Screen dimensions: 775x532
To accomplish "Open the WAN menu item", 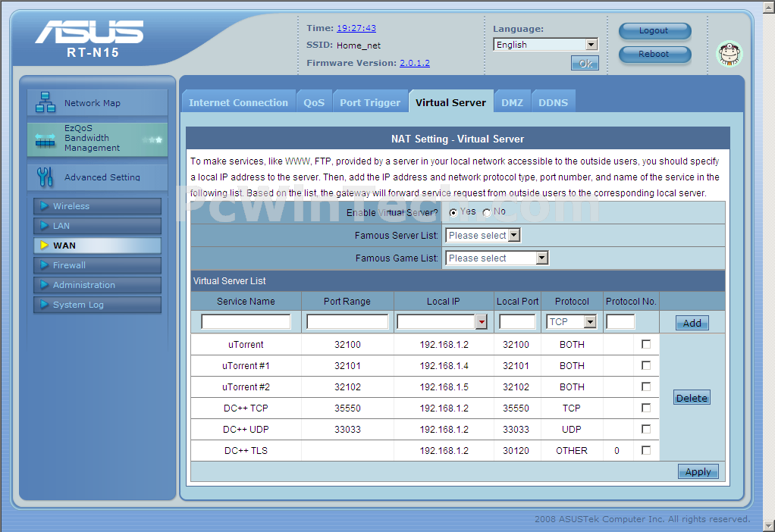I will pyautogui.click(x=97, y=246).
